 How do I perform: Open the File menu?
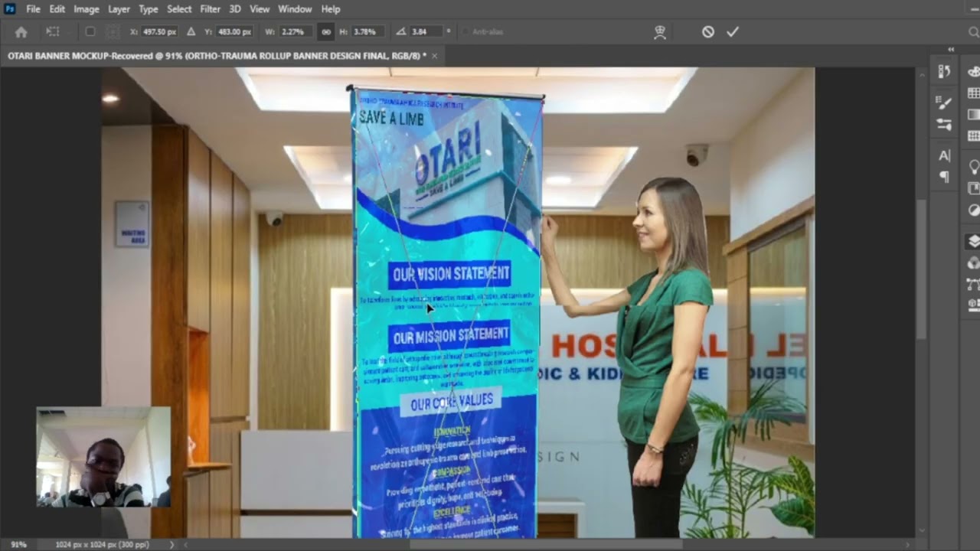pos(33,9)
